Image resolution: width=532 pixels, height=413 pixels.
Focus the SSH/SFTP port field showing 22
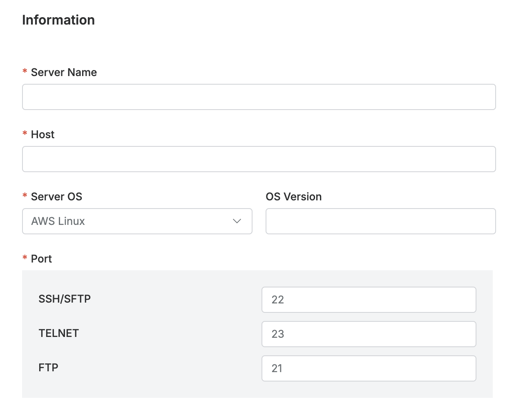click(369, 300)
